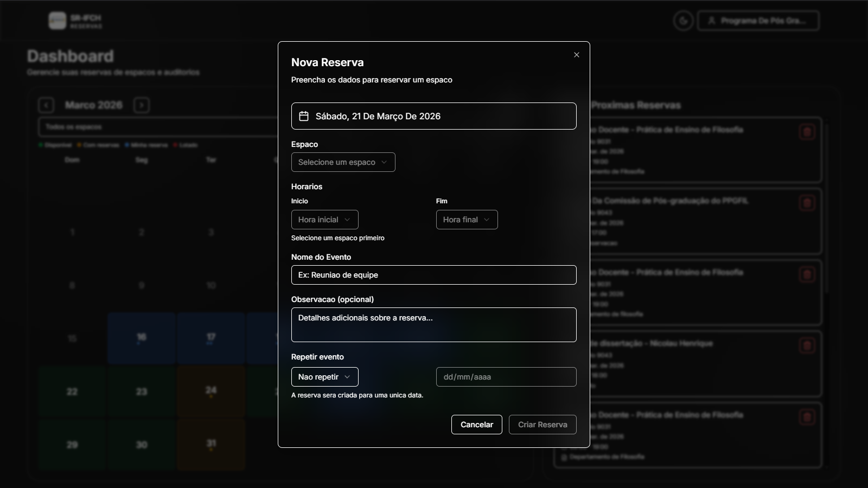Remove the last listed reservation with trash icon
The image size is (868, 488).
pos(807,417)
